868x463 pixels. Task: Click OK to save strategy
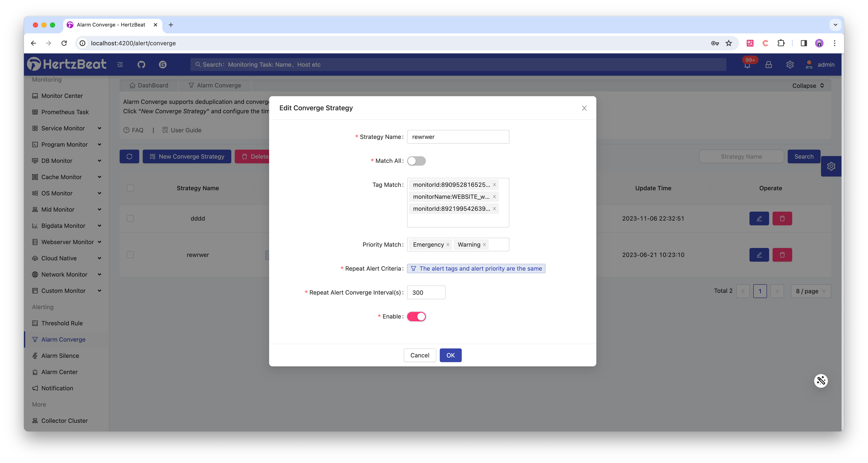coord(450,355)
